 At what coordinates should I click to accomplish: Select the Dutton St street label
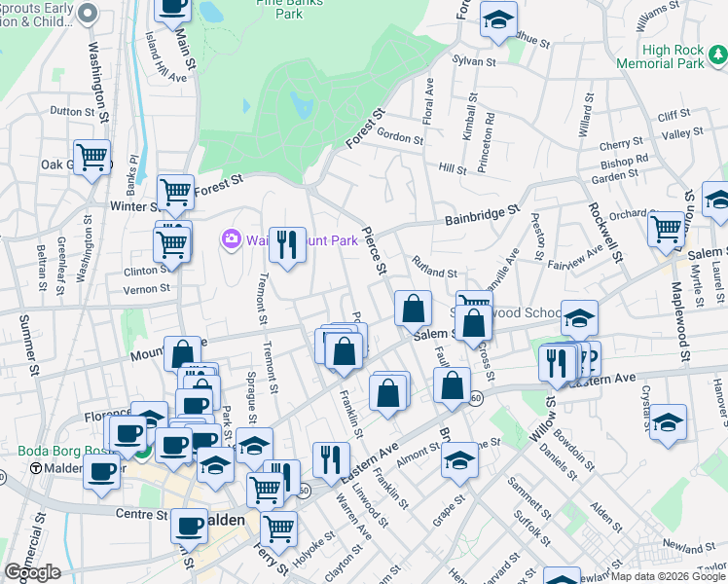[72, 111]
